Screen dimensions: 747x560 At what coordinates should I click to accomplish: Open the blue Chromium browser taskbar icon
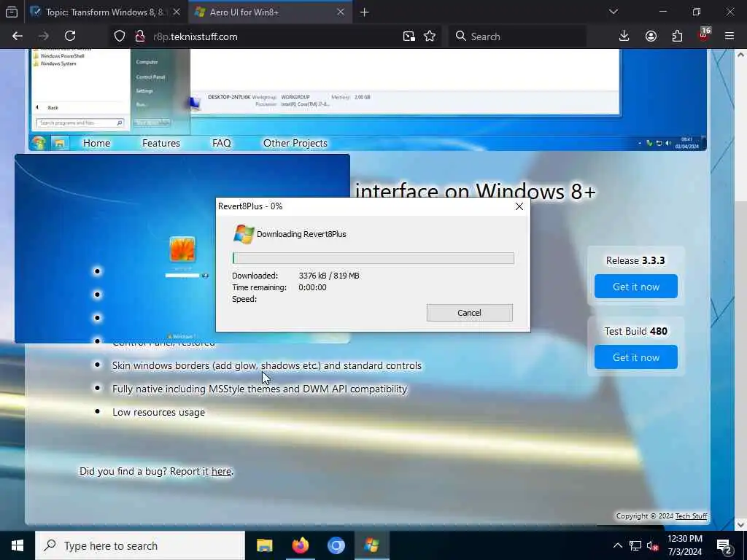(x=336, y=545)
